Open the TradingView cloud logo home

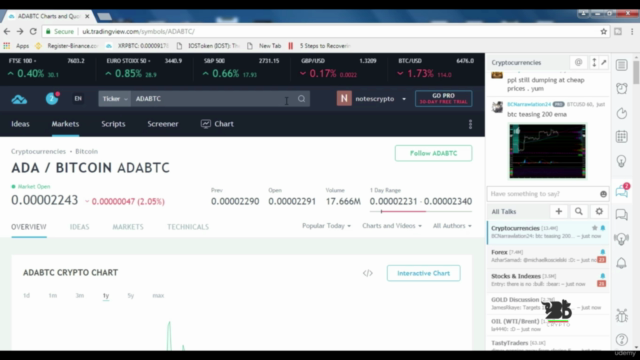coord(19,99)
